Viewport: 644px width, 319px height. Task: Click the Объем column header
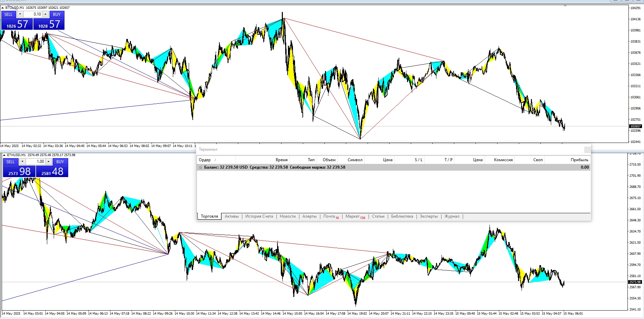[x=327, y=160]
